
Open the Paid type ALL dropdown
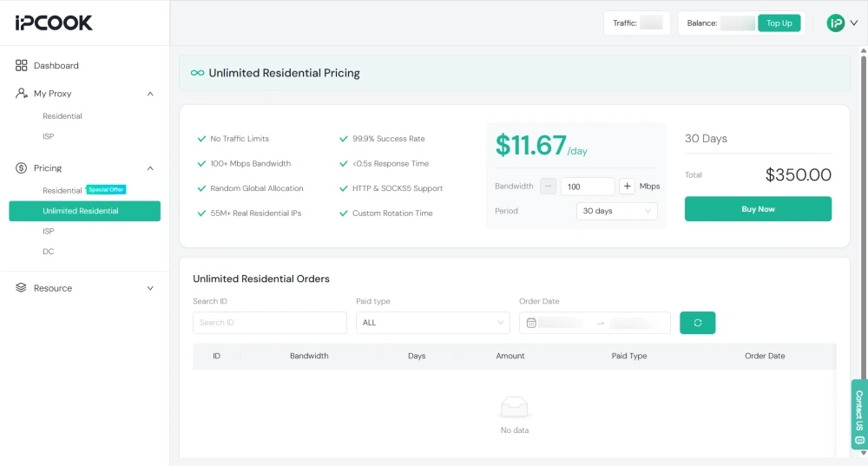[x=432, y=323]
